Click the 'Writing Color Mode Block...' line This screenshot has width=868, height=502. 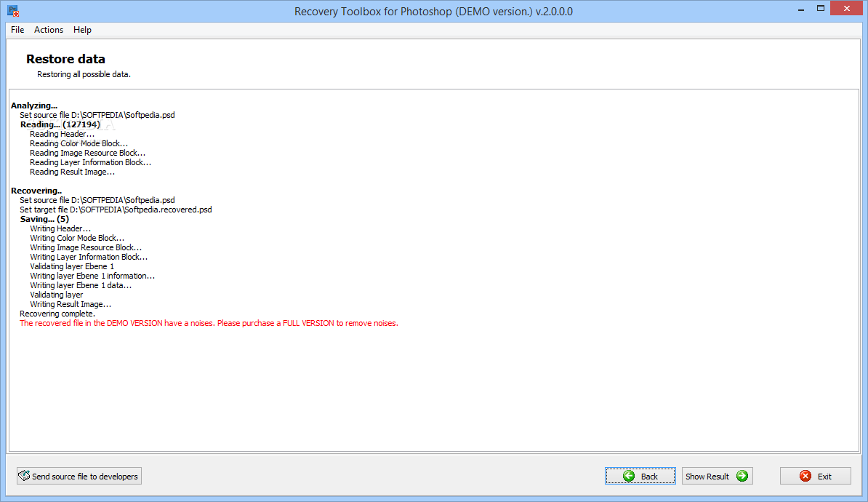(x=77, y=238)
